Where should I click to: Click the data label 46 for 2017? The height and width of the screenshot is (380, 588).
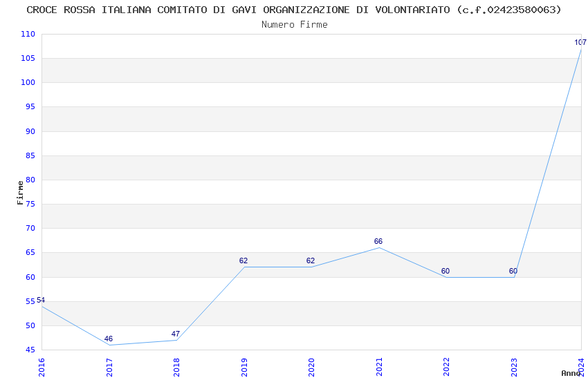pyautogui.click(x=109, y=339)
